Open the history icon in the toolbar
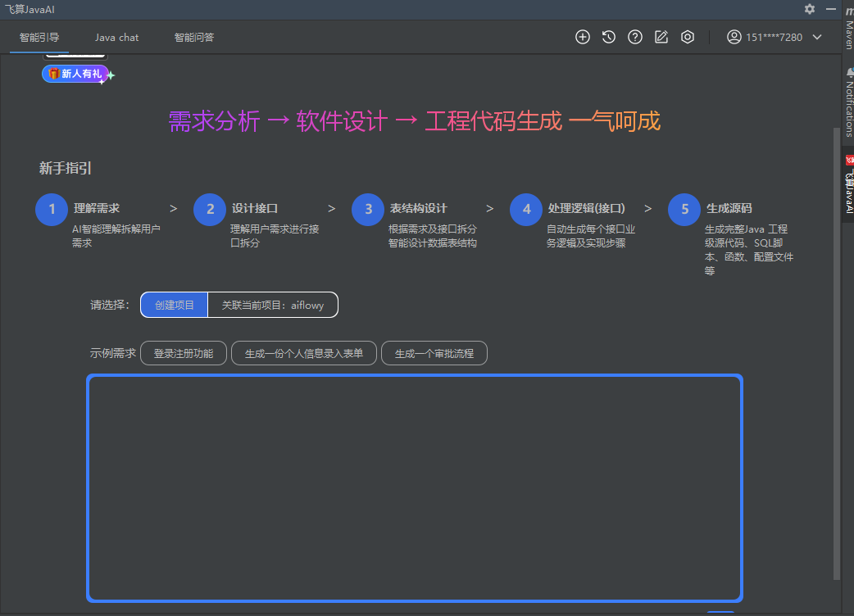Image resolution: width=854 pixels, height=616 pixels. 608,37
